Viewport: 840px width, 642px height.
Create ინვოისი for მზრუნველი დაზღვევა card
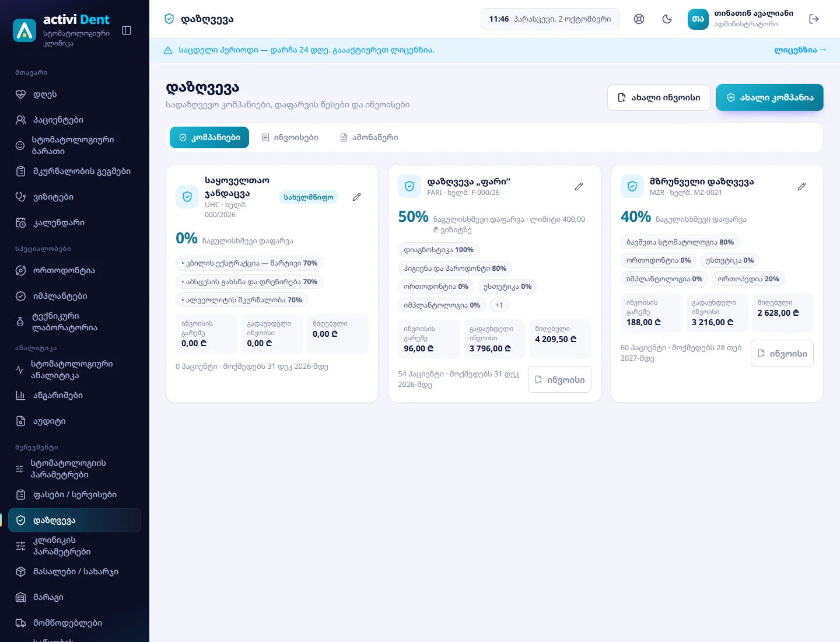tap(782, 353)
